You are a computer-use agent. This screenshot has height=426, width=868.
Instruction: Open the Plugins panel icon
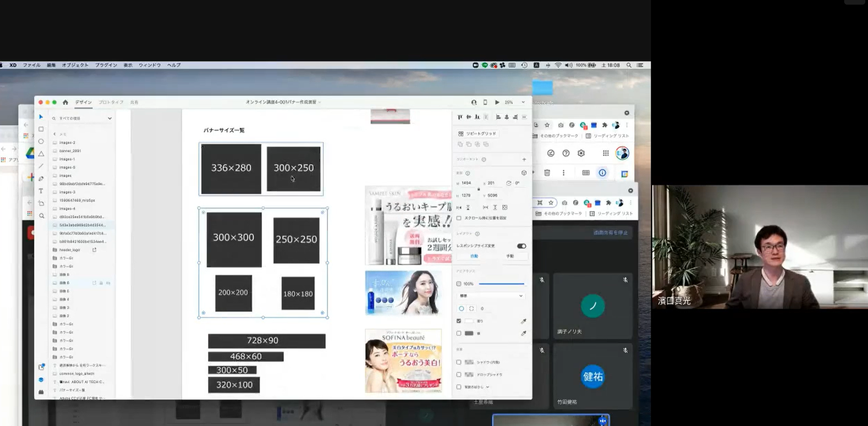point(41,392)
